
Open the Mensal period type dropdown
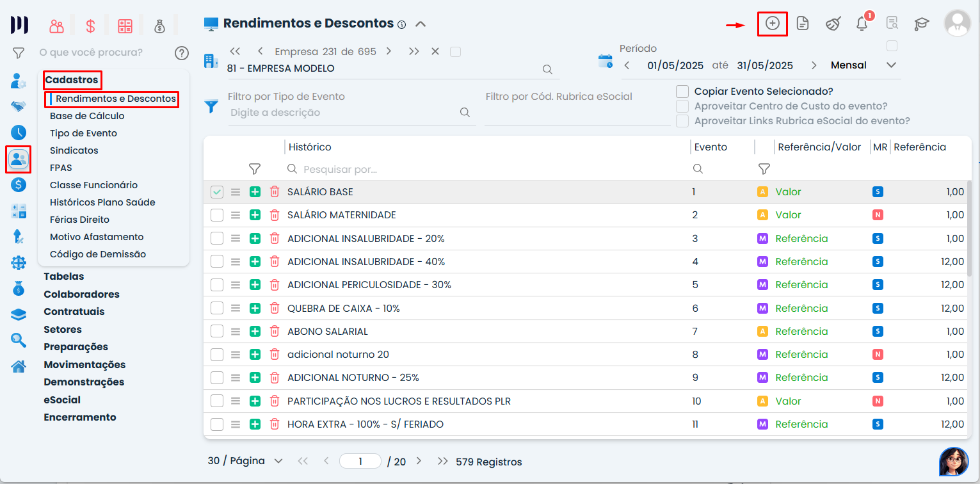point(890,65)
